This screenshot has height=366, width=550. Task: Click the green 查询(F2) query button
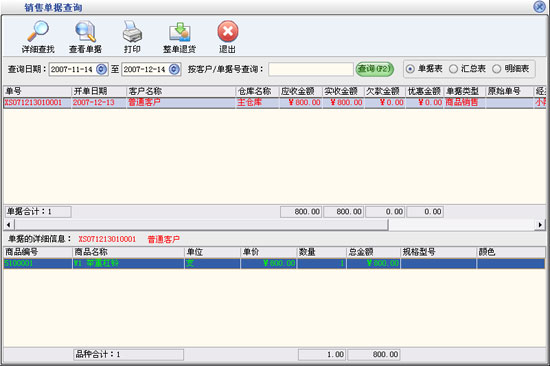coord(375,69)
